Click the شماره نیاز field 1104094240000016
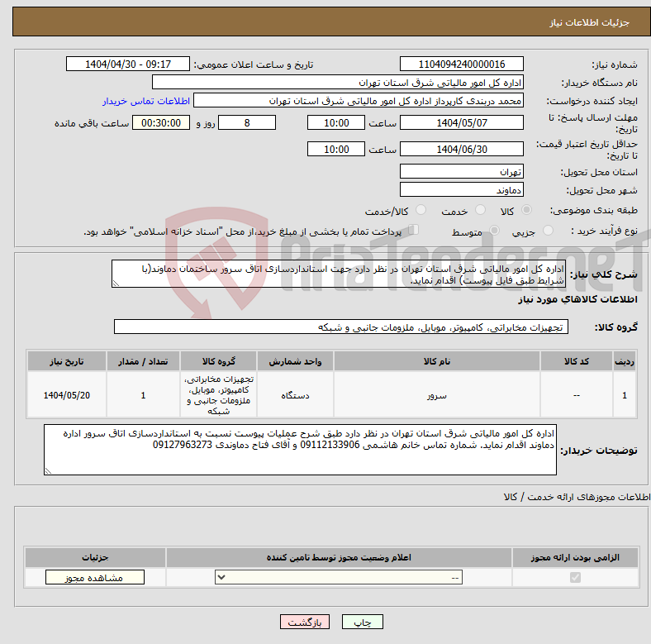This screenshot has width=651, height=644. coord(462,64)
